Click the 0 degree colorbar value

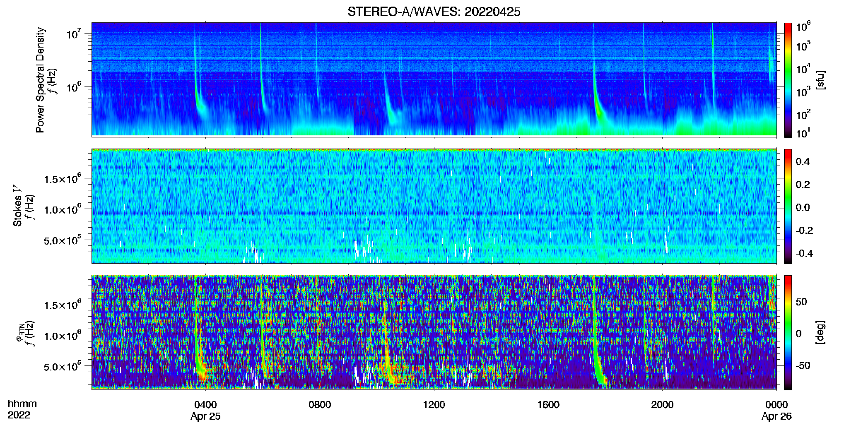coord(798,334)
